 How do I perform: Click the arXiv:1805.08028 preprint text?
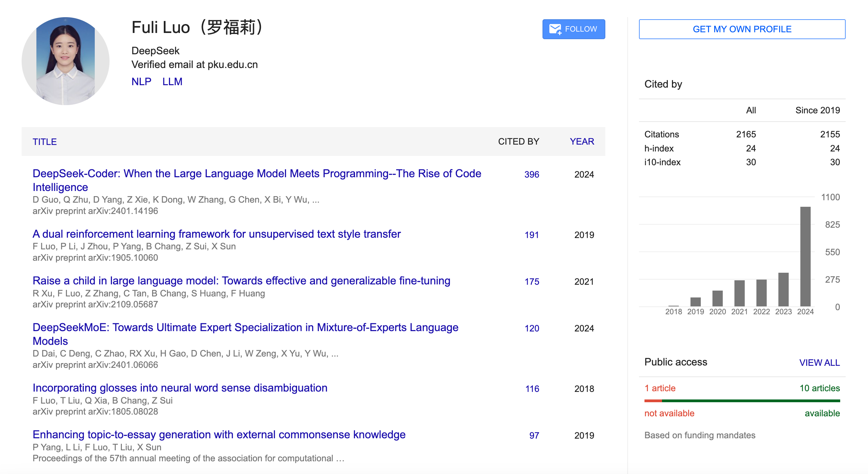[95, 411]
